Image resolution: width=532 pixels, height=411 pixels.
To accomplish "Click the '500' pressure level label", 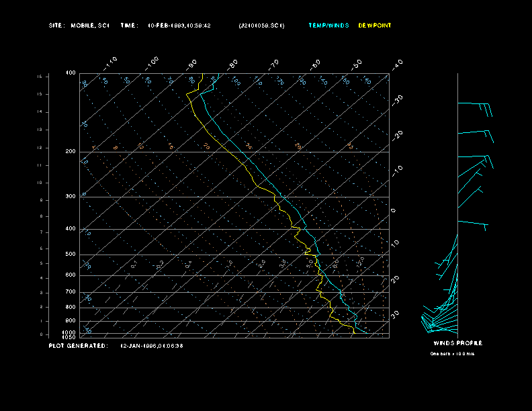I will (x=71, y=254).
